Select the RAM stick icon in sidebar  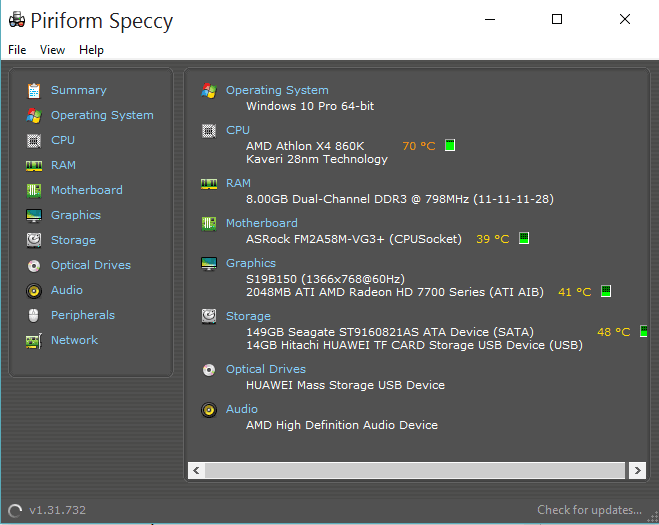tap(34, 166)
